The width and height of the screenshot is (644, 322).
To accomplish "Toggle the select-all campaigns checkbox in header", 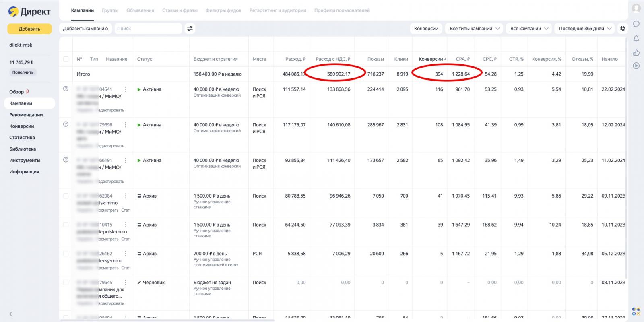I will [66, 59].
